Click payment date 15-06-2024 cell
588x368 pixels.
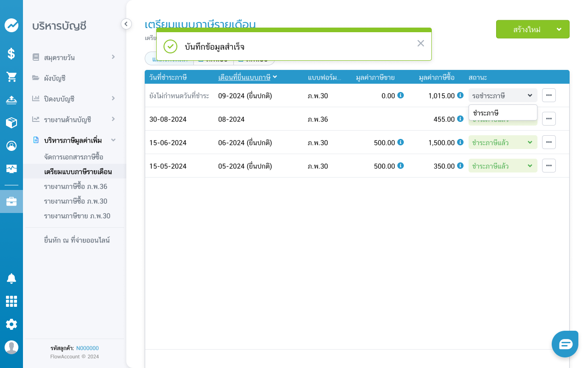pos(168,143)
